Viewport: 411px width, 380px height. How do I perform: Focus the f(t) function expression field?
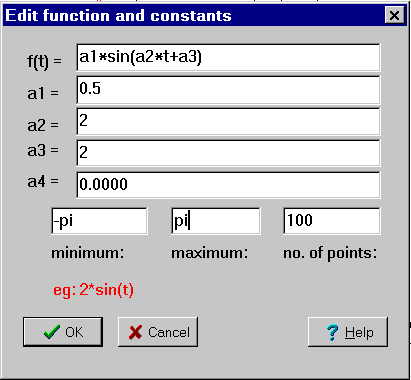tap(228, 57)
